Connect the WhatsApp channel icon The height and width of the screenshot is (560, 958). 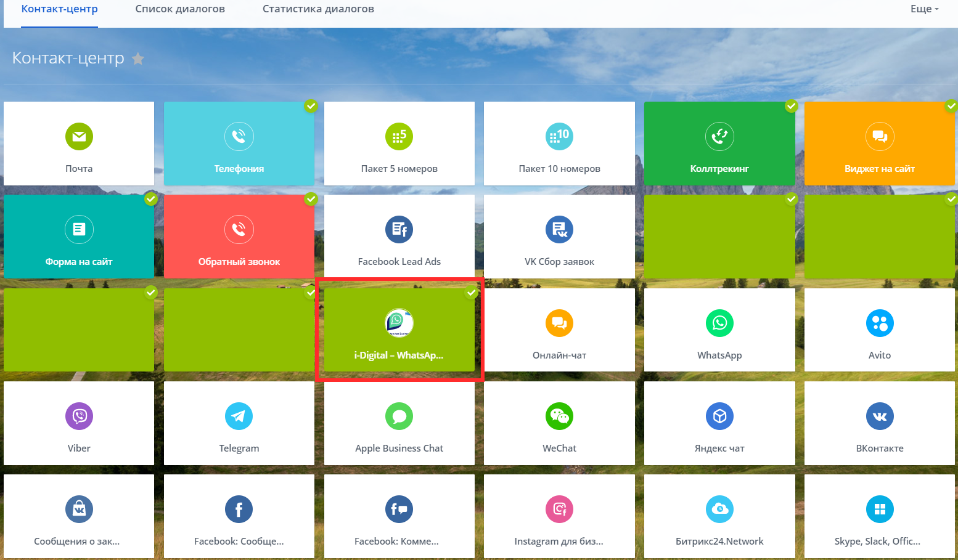tap(719, 323)
